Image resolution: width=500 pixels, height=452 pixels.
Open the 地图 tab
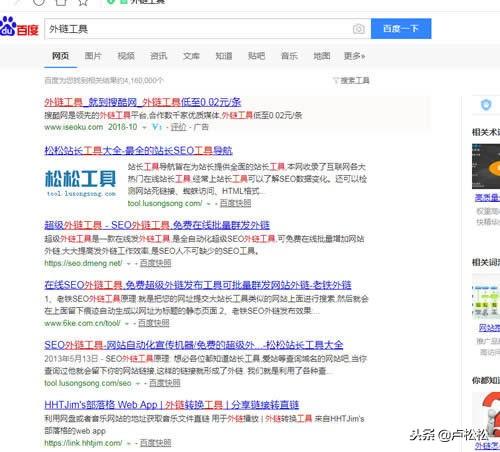pos(322,56)
